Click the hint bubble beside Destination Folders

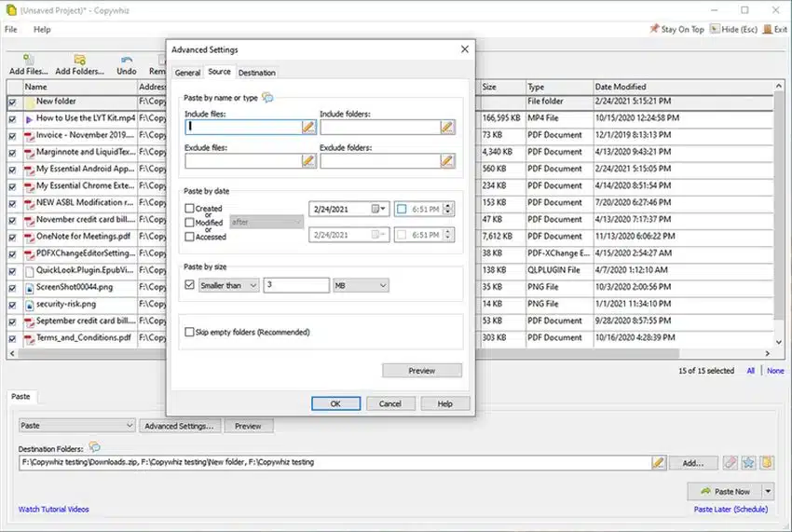(x=94, y=446)
